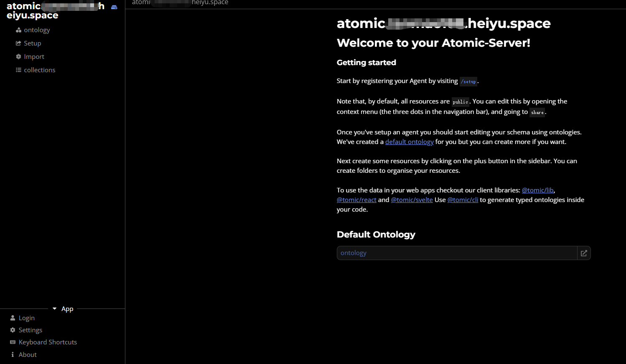
Task: Open Keyboard Shortcuts page
Action: [x=48, y=342]
